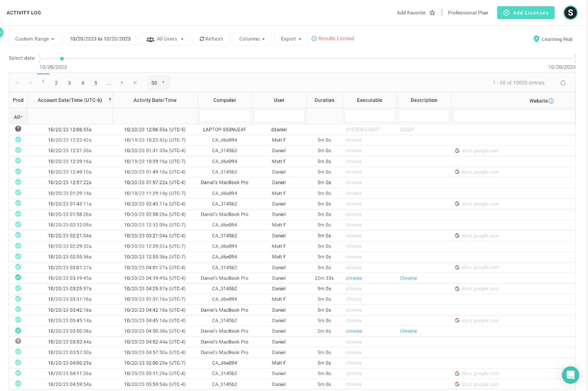Image resolution: width=588 pixels, height=391 pixels.
Task: Sort by the Activity Date/Time column header
Action: pos(155,100)
